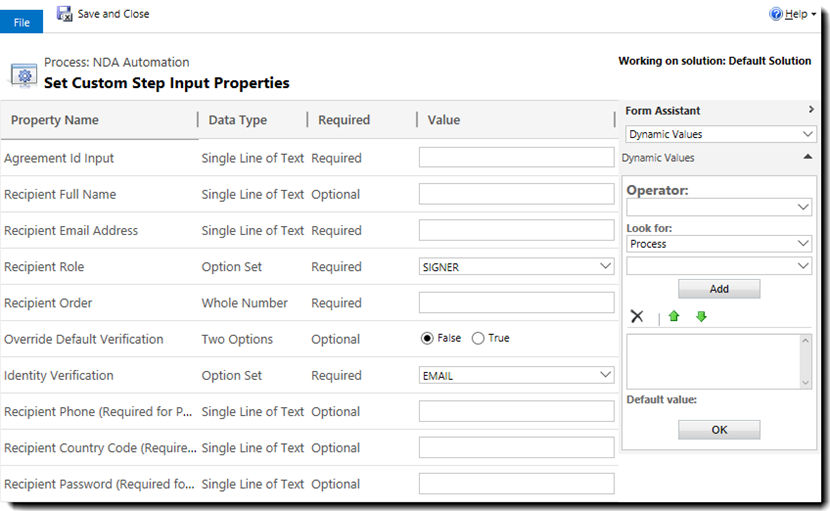This screenshot has width=830, height=511.
Task: Collapse Form Assistant with the chevron arrow
Action: pos(811,110)
